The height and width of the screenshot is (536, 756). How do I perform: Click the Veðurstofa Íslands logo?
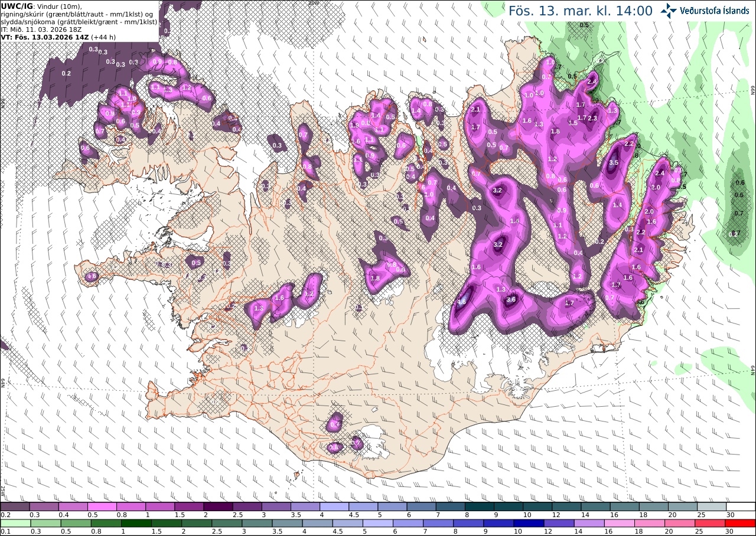coord(705,11)
